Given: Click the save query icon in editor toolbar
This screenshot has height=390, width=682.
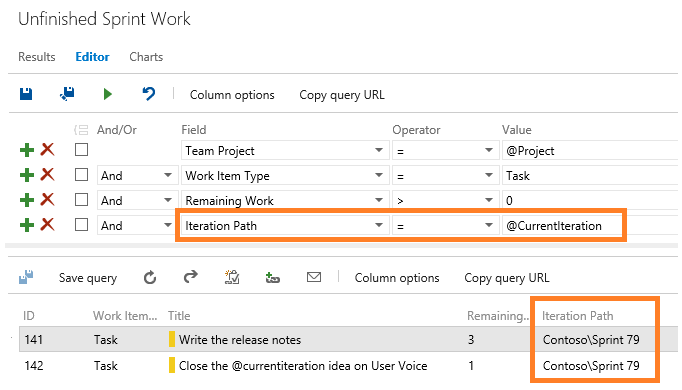Looking at the screenshot, I should 26,94.
